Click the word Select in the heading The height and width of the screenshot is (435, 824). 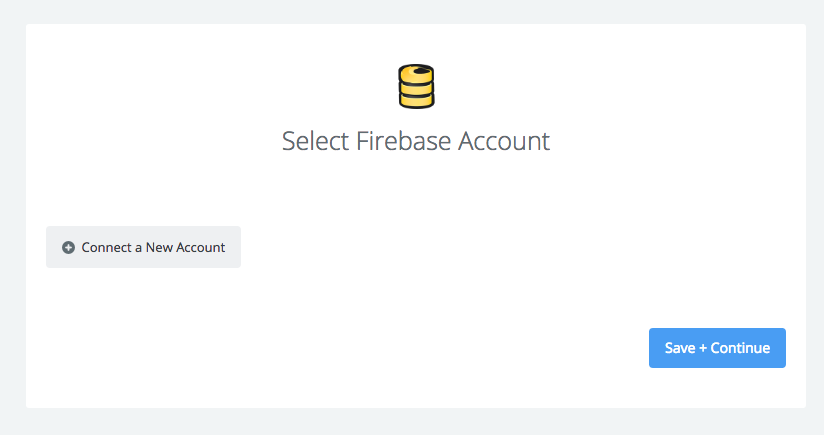315,141
